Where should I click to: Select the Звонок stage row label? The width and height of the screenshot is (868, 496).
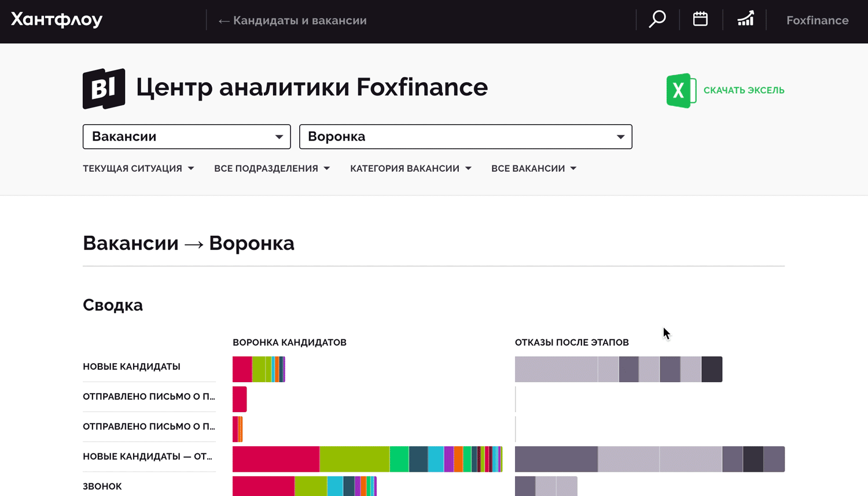(x=102, y=486)
